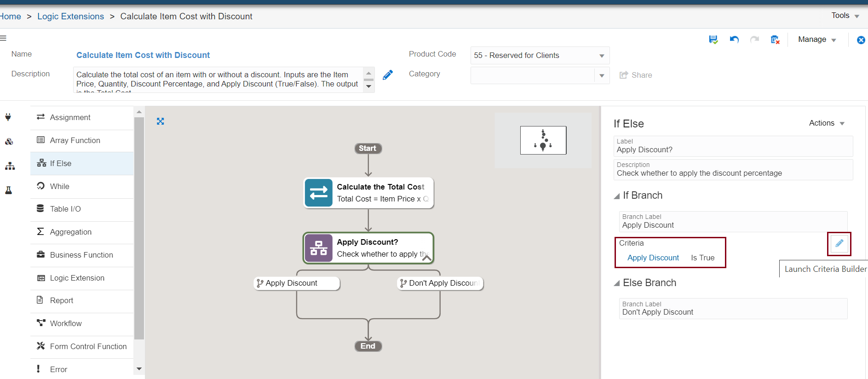Screen dimensions: 868x379
Task: Select the Logic Extension palette item
Action: [82, 278]
